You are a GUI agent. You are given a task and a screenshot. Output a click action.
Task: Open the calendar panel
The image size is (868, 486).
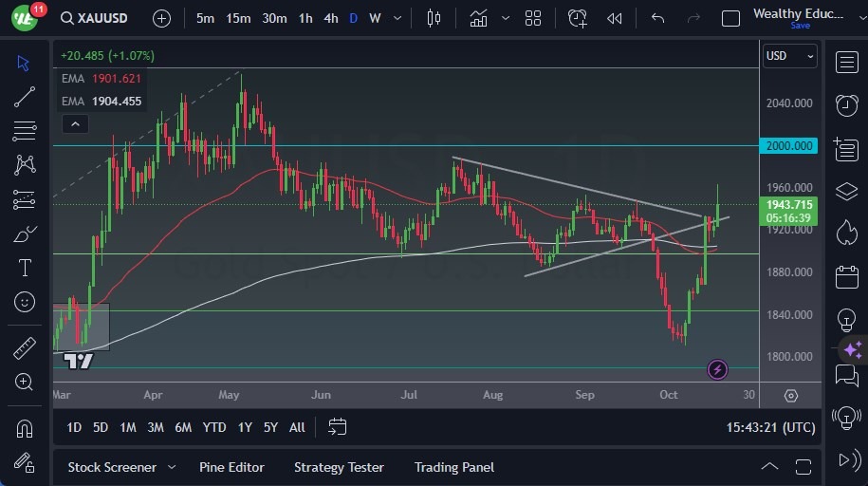tap(846, 276)
